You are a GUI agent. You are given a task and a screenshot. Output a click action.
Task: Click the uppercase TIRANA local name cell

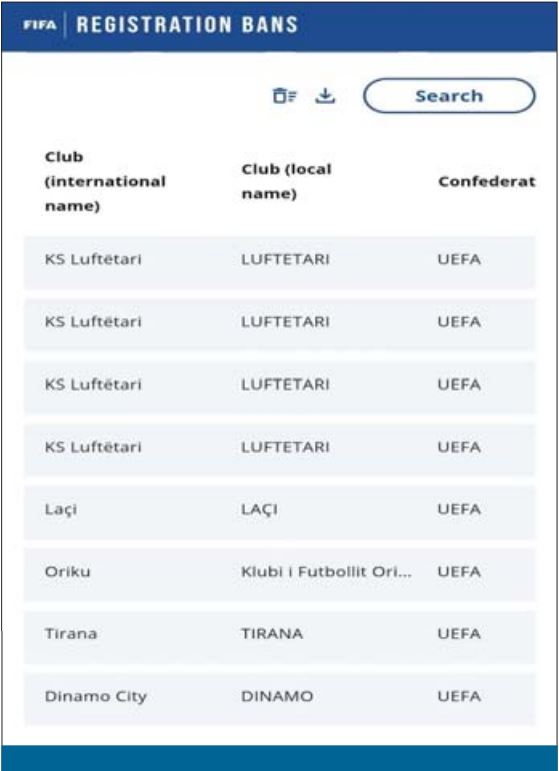point(272,634)
